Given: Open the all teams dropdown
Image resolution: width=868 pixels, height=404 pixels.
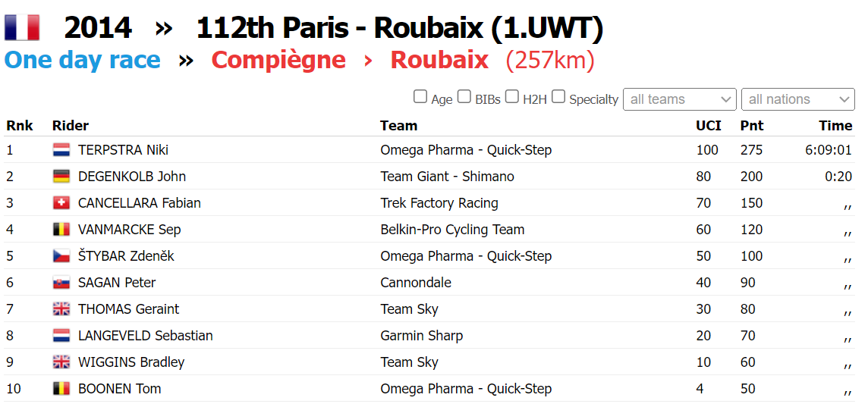Looking at the screenshot, I should [x=679, y=99].
